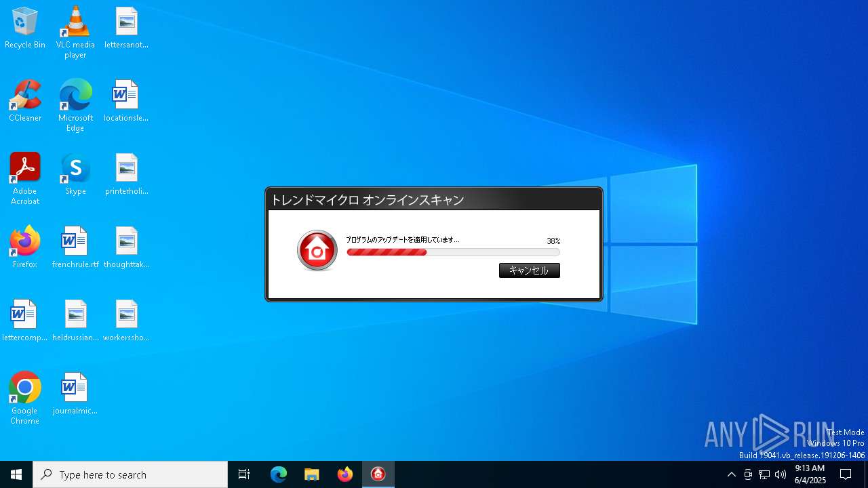
Task: Click the red Trend Micro house logo
Action: tap(317, 251)
